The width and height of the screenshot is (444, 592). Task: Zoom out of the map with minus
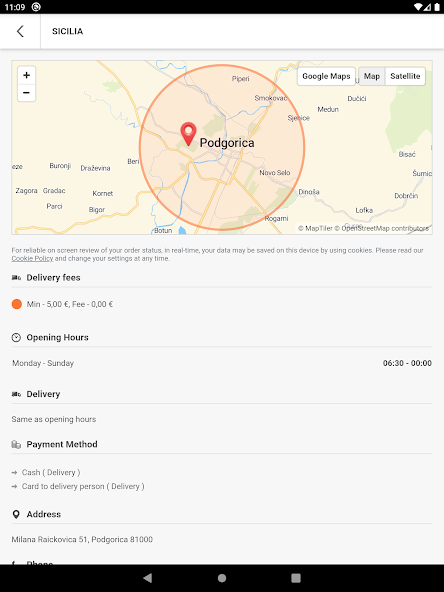(26, 92)
